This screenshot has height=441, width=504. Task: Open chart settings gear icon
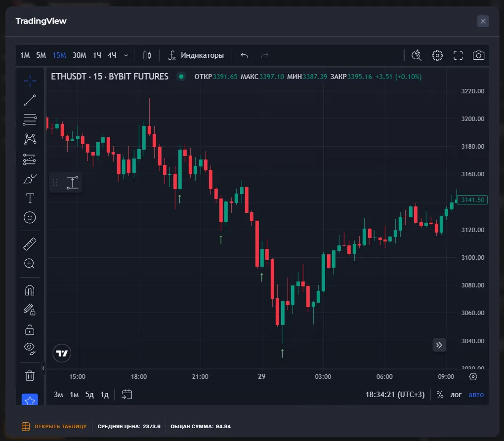[x=437, y=55]
